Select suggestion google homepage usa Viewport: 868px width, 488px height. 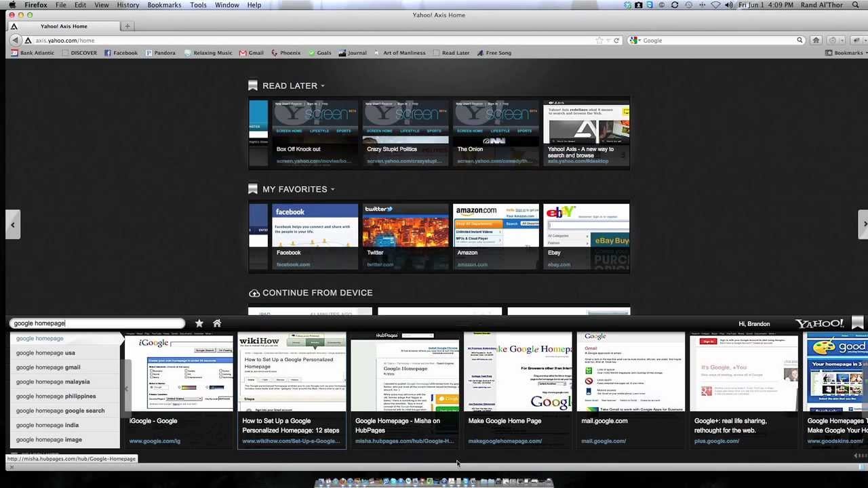65,352
